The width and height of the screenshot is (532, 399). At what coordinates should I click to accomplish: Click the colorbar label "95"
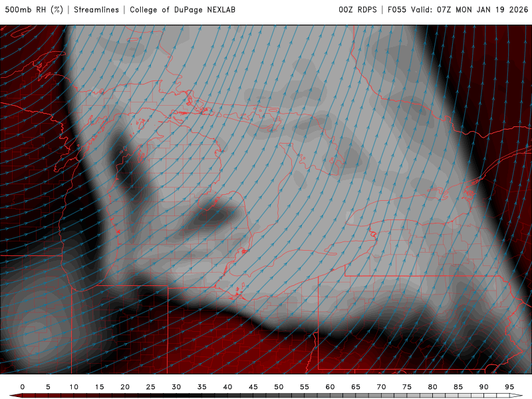509,387
